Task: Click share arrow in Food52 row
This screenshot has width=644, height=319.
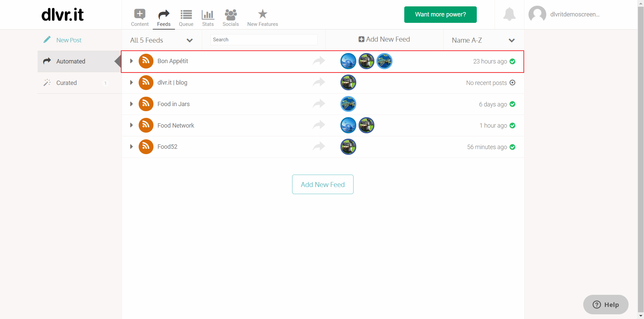Action: click(319, 146)
